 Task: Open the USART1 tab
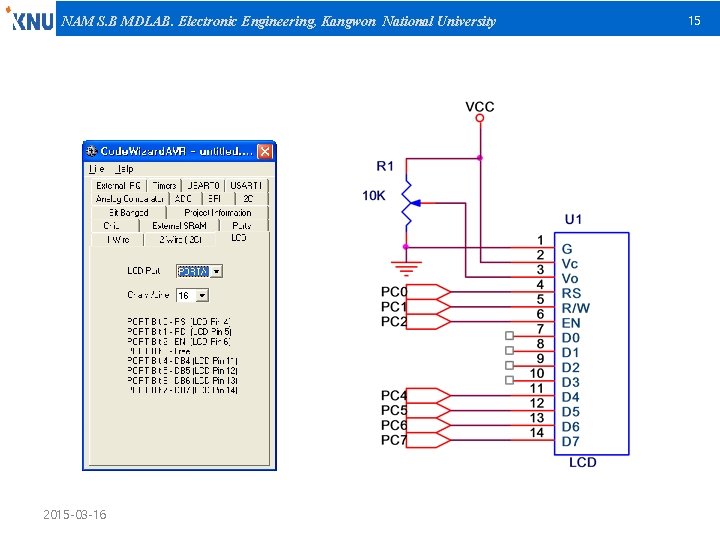click(x=246, y=186)
